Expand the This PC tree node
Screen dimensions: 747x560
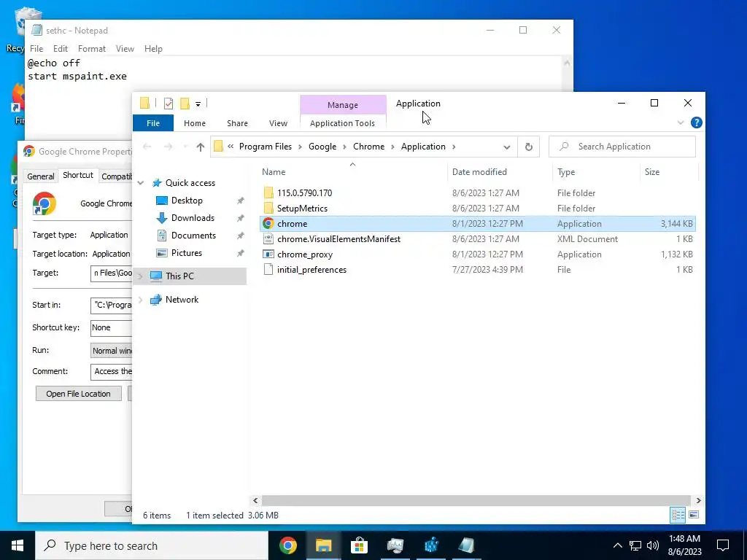point(141,276)
